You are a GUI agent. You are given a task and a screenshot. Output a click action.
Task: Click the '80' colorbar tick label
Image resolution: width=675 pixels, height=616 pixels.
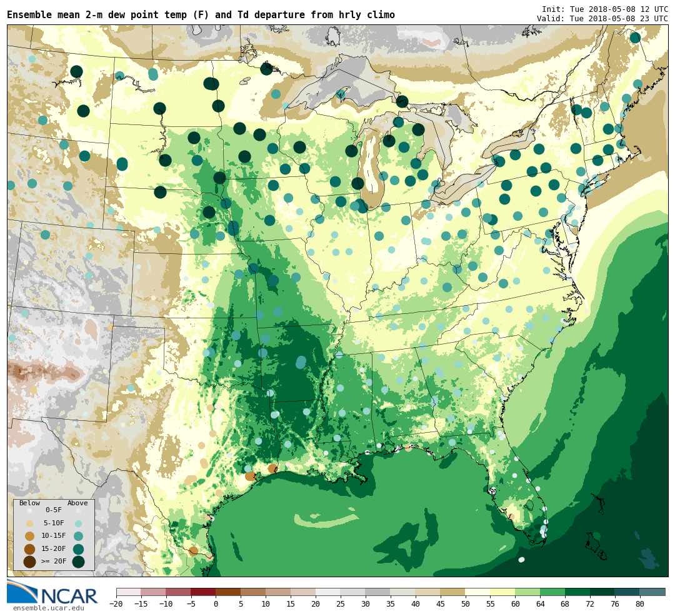coord(641,604)
